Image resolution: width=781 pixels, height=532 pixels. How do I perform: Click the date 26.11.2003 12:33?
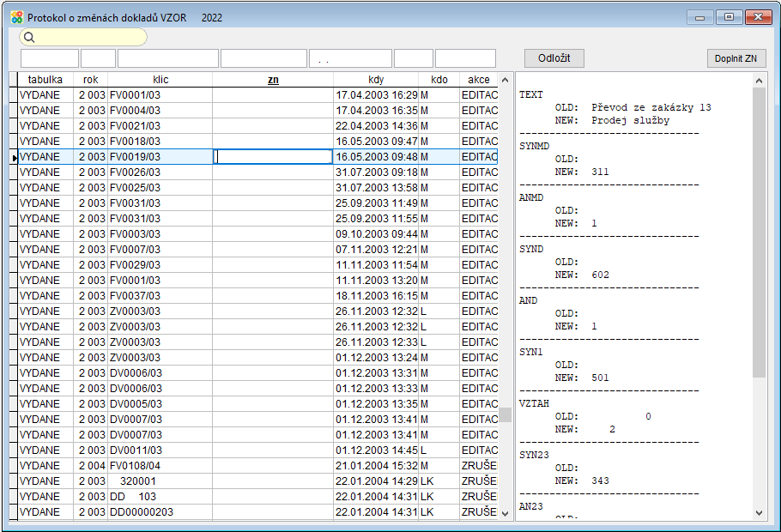coord(376,342)
